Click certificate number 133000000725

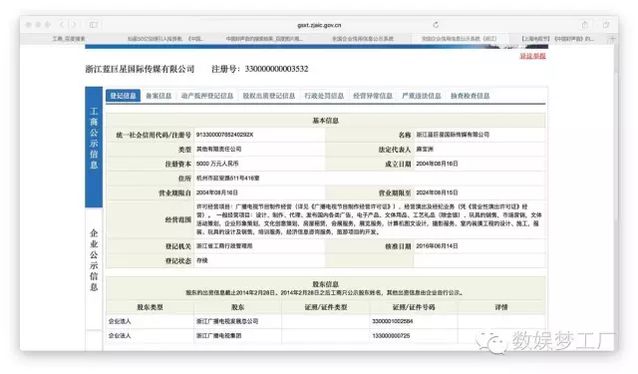[x=391, y=336]
